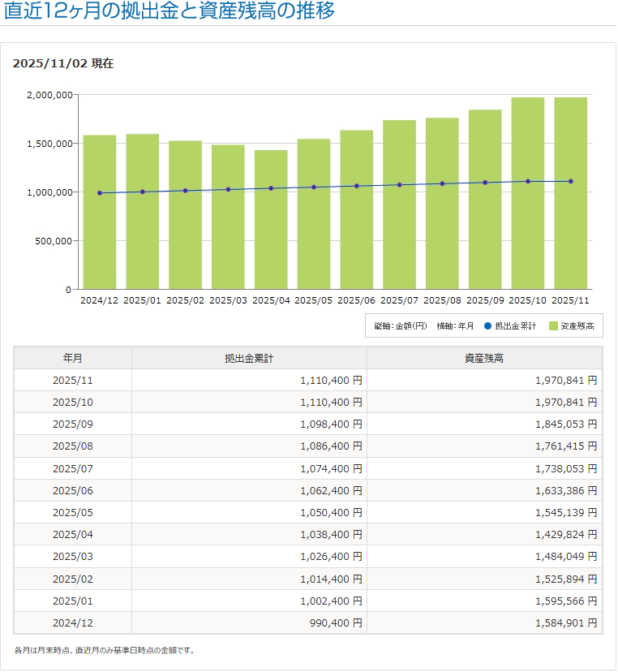Click the 2025/07 contribution line data point
Screen dimensions: 618x672
[x=399, y=185]
